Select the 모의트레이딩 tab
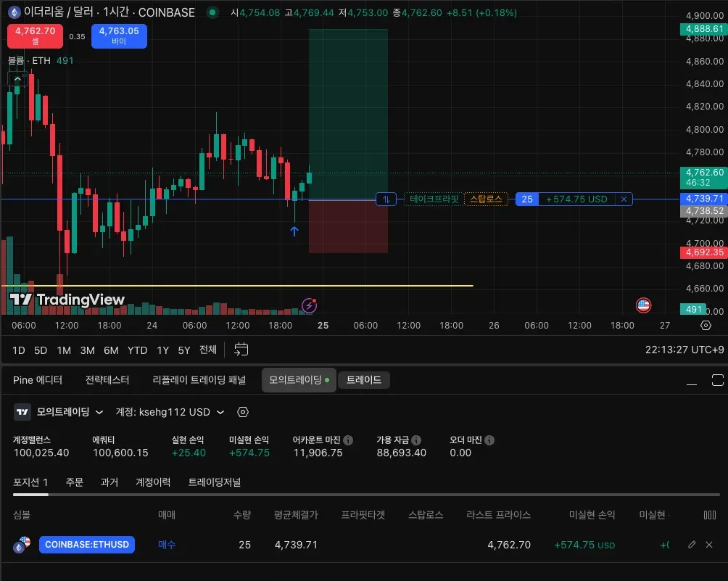 coord(299,380)
